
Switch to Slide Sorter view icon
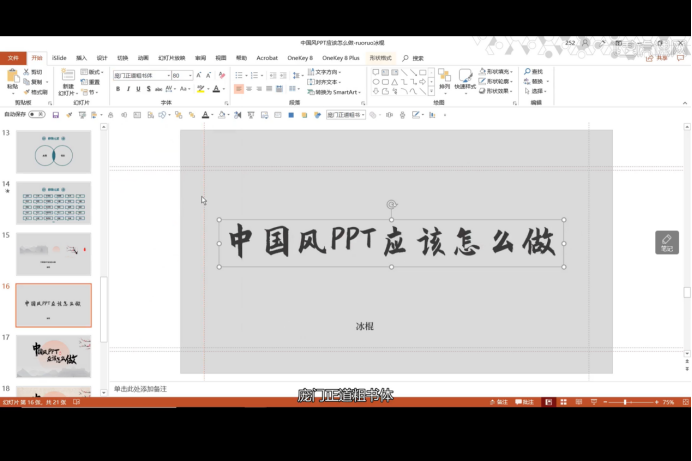pos(564,402)
